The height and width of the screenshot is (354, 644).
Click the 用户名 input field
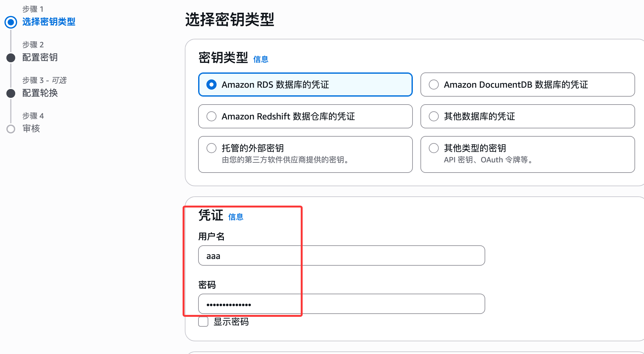coord(341,256)
